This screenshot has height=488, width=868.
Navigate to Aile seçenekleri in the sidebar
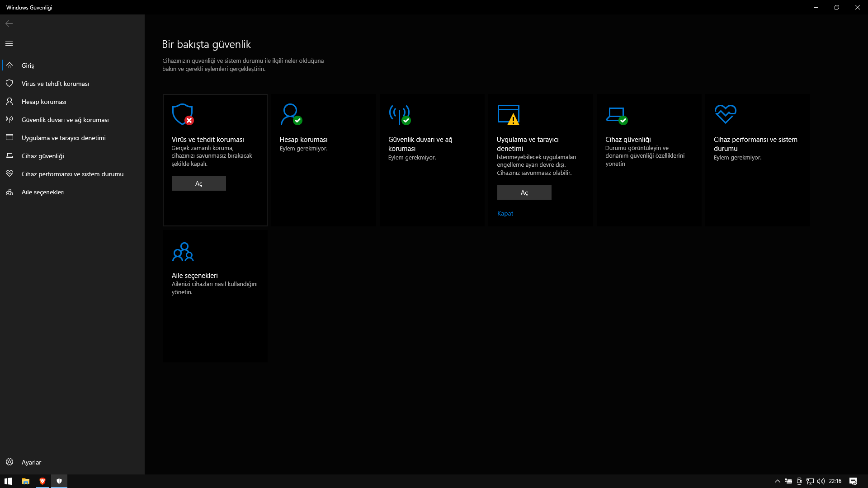click(72, 192)
